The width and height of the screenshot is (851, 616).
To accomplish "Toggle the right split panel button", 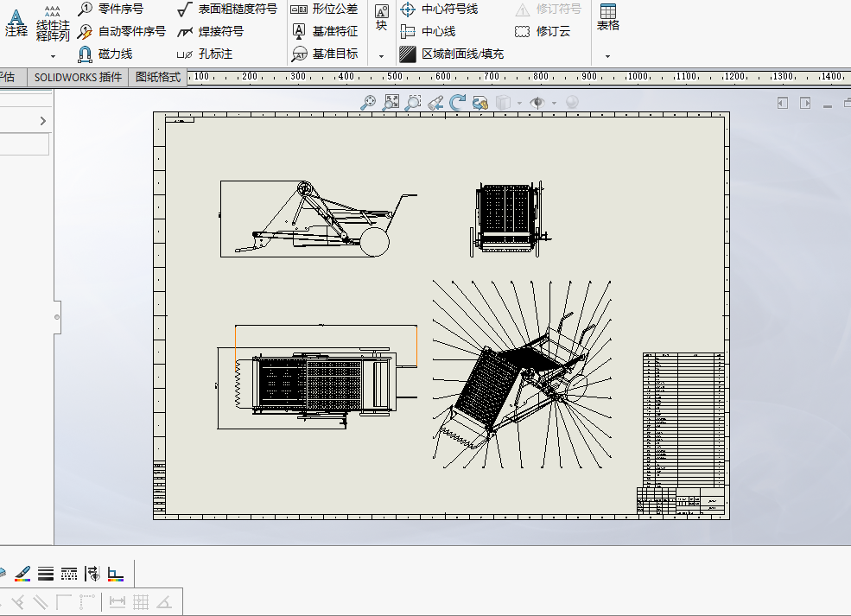I will pyautogui.click(x=805, y=103).
